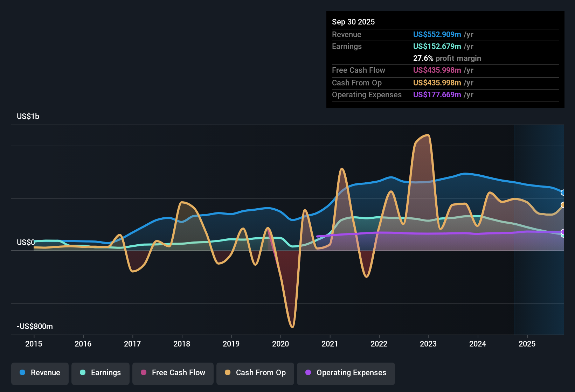The image size is (575, 392).
Task: Click the purple Operating Expenses legend dot
Action: tap(309, 373)
